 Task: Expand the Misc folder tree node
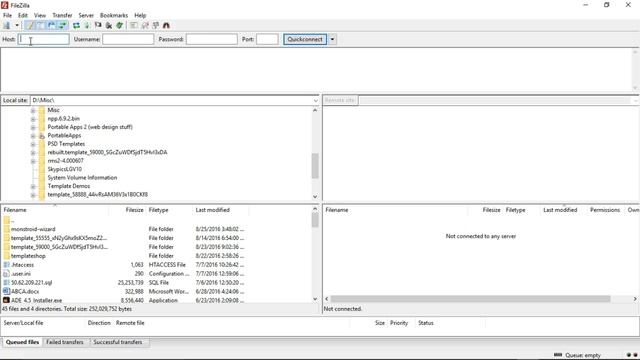33,110
